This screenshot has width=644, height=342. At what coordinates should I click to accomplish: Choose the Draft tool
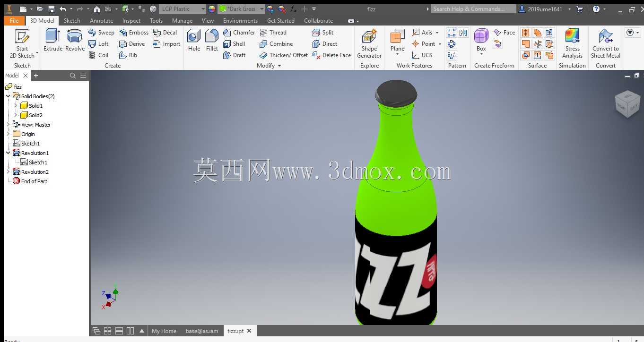[x=234, y=55]
